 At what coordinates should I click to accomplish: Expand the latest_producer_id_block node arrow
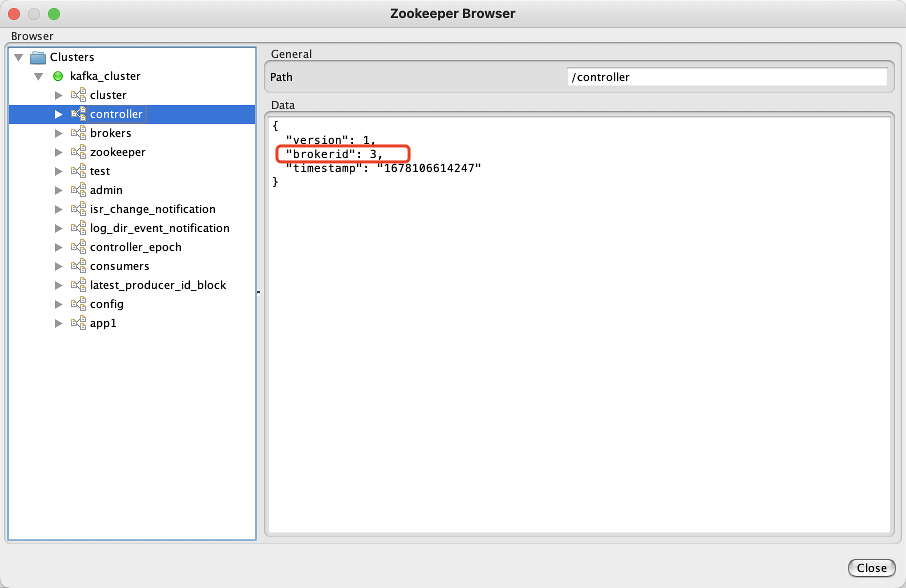(x=58, y=285)
